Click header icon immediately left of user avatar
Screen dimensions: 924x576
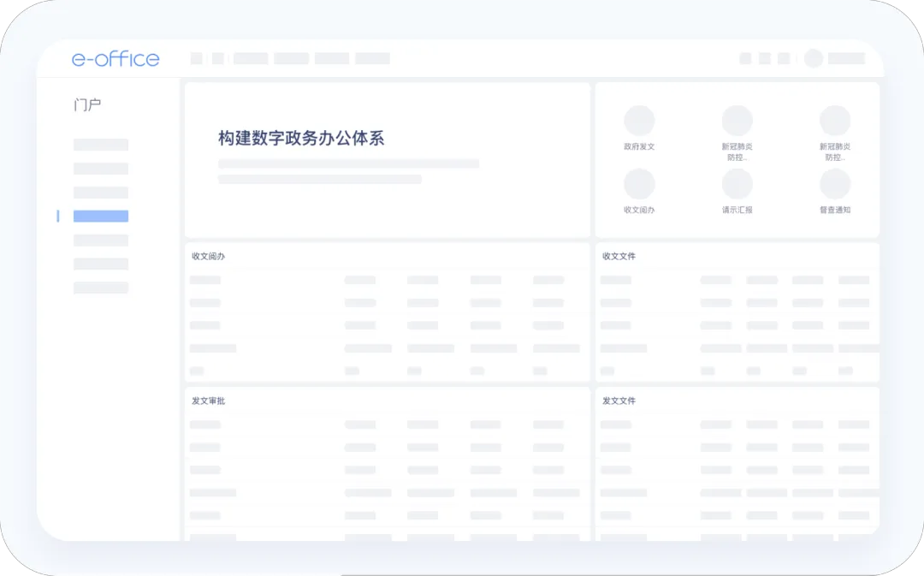784,58
